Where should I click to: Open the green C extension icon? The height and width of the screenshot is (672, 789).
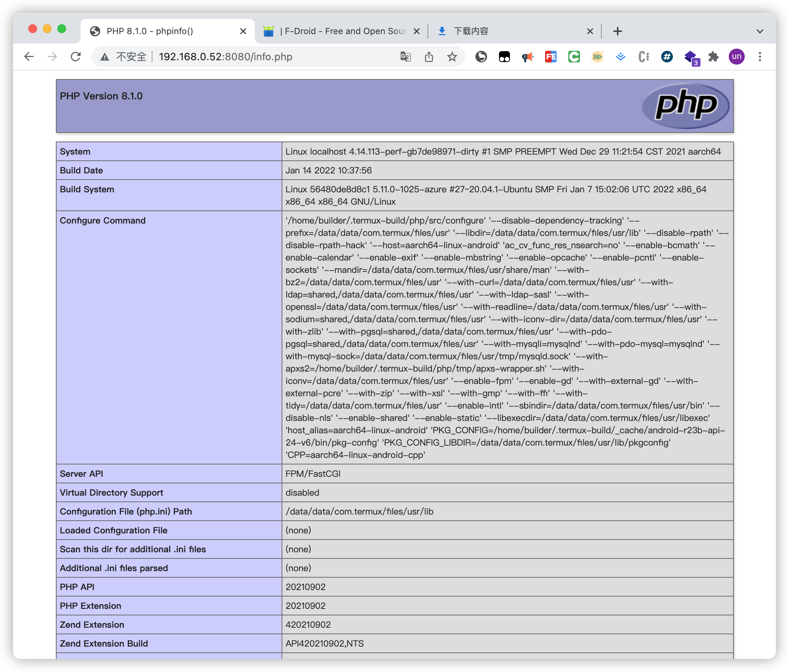[x=573, y=56]
